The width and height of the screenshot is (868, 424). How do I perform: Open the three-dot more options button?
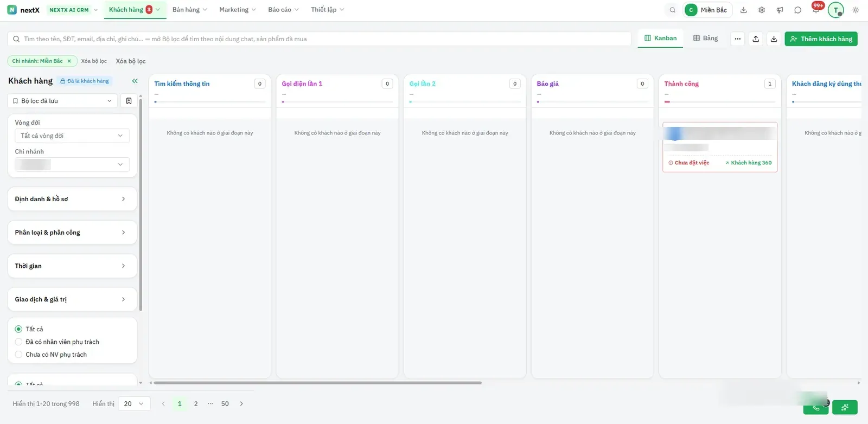tap(737, 39)
